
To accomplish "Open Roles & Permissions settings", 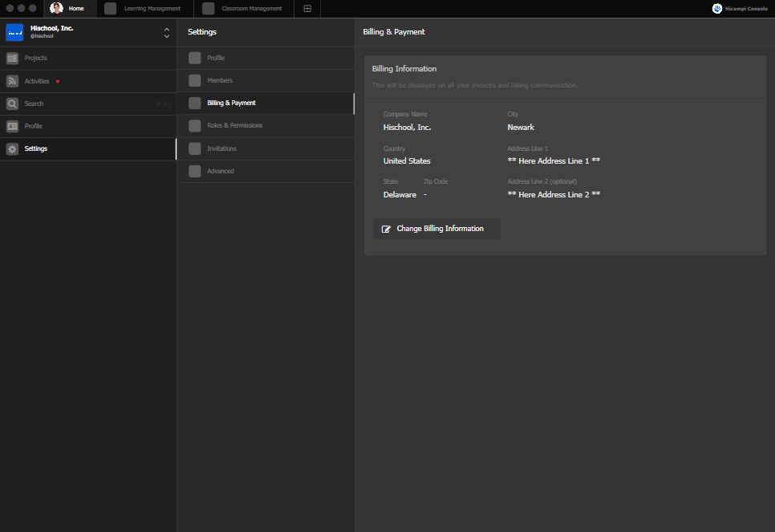I will (x=234, y=125).
